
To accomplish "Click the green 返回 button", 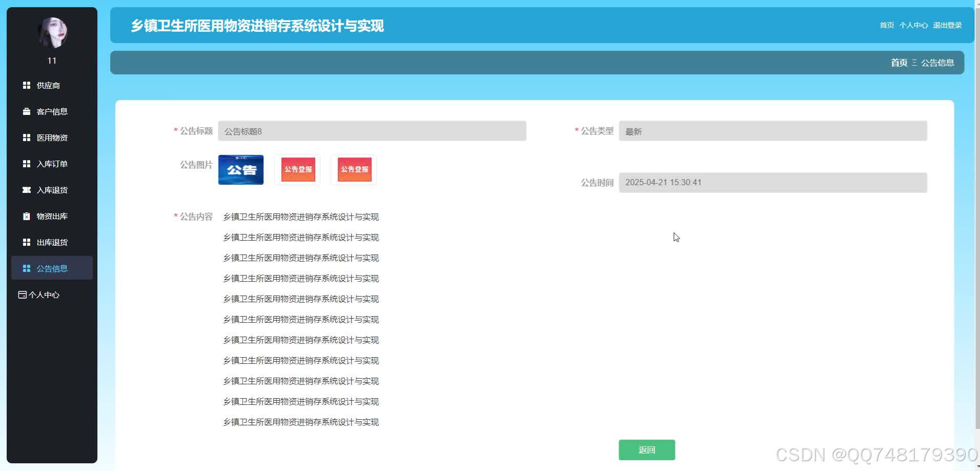I will [x=647, y=450].
